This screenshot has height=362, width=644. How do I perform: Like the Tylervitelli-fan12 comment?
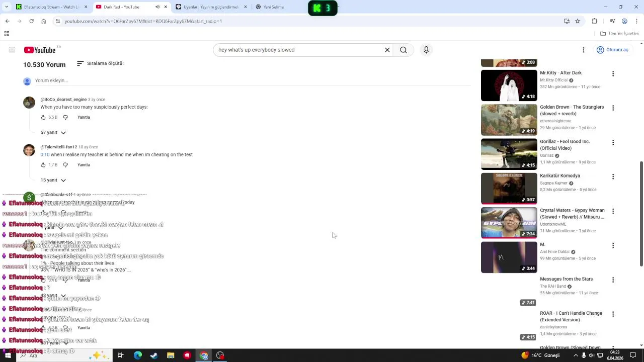pos(43,165)
